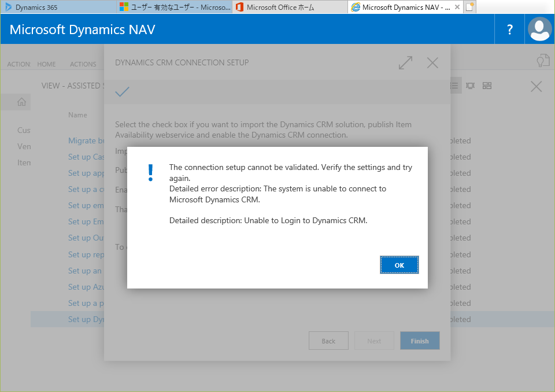
Task: Click the Home icon in navigation pane
Action: [x=21, y=102]
